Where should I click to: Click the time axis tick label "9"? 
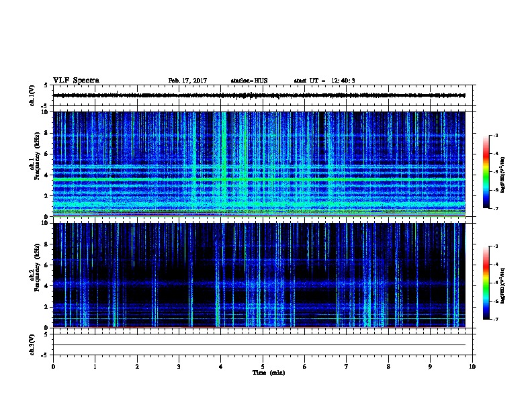[x=430, y=366]
